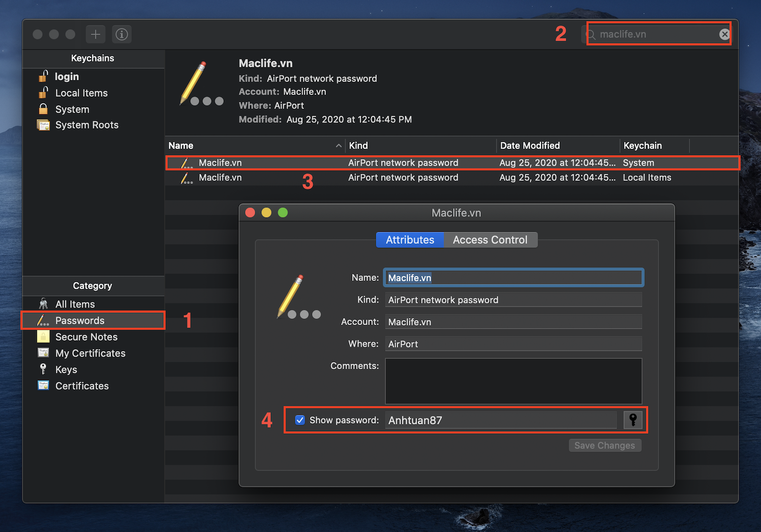The width and height of the screenshot is (761, 532).
Task: Edit the Name field showing Maclife.vn
Action: 512,277
